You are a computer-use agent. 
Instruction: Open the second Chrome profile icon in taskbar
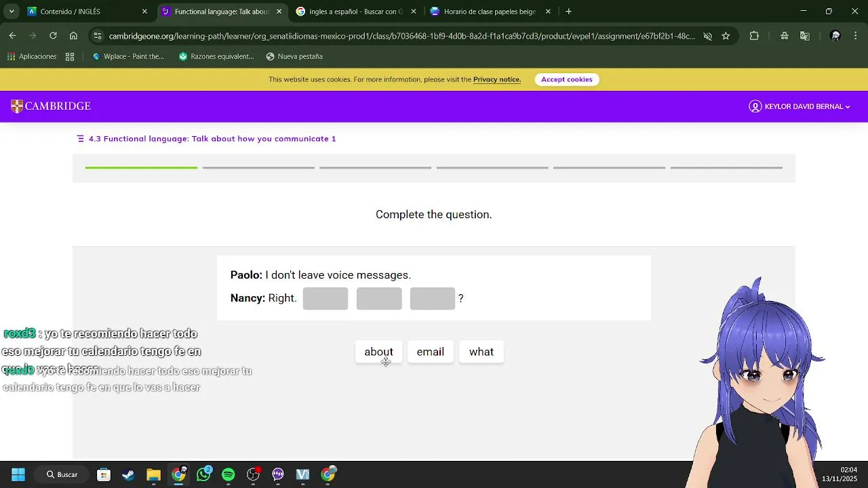[x=328, y=474]
